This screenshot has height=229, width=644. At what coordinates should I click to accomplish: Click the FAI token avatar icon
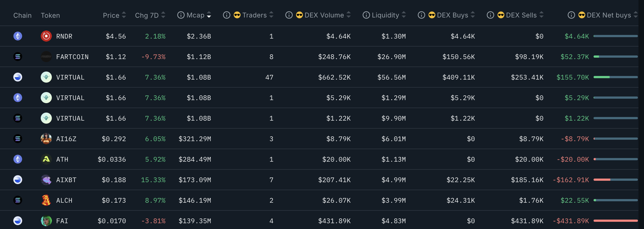point(46,221)
